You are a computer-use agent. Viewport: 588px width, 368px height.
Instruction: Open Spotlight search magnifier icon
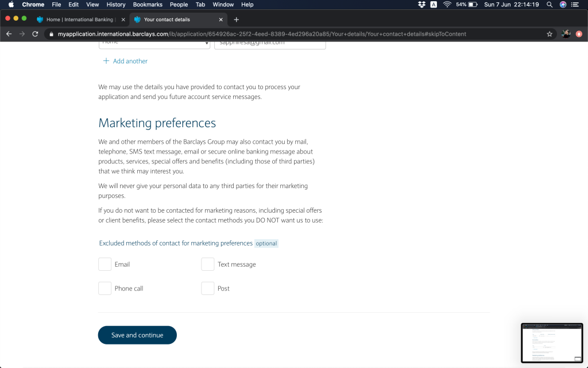pyautogui.click(x=550, y=5)
